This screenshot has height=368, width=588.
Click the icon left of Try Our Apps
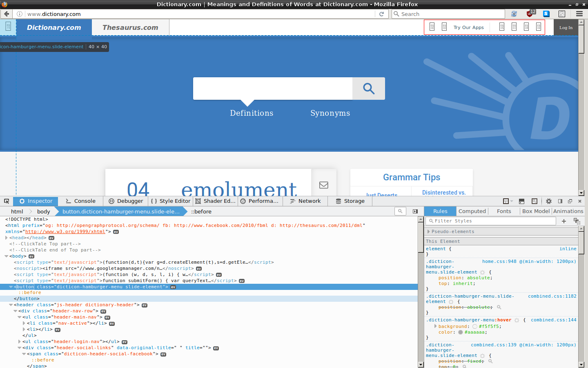[x=444, y=27]
